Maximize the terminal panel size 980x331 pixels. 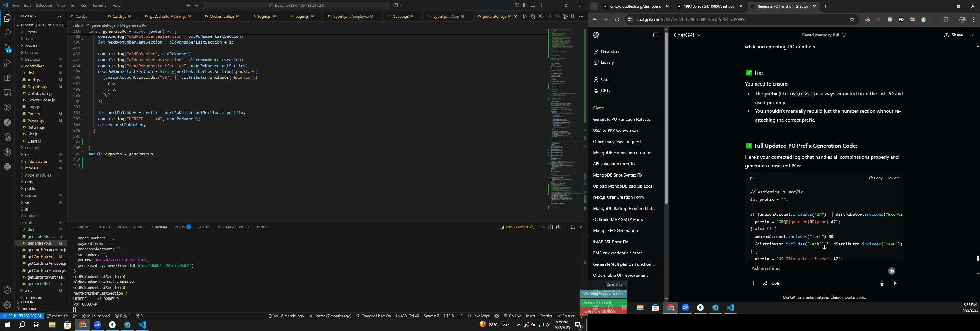tap(573, 227)
